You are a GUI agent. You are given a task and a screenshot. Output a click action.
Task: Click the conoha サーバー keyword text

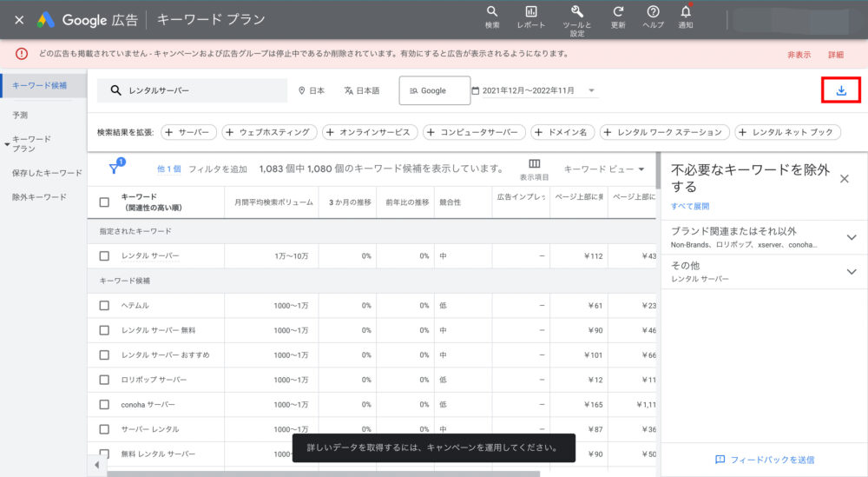pyautogui.click(x=148, y=404)
